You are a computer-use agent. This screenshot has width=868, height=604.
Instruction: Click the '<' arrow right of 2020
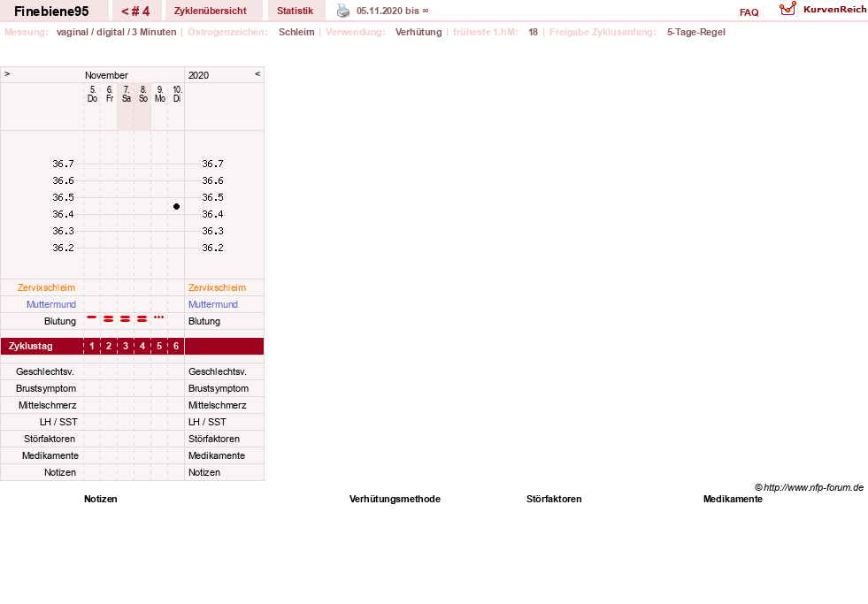coord(257,73)
